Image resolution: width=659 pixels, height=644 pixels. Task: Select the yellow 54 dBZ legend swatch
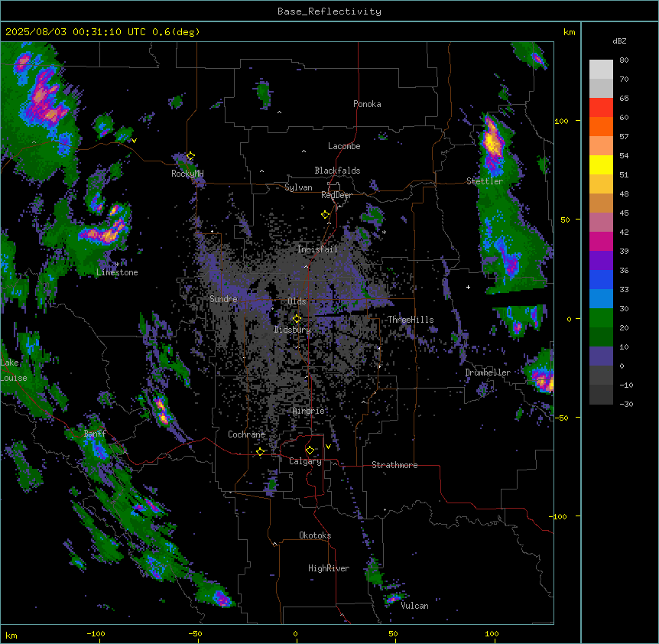[601, 164]
